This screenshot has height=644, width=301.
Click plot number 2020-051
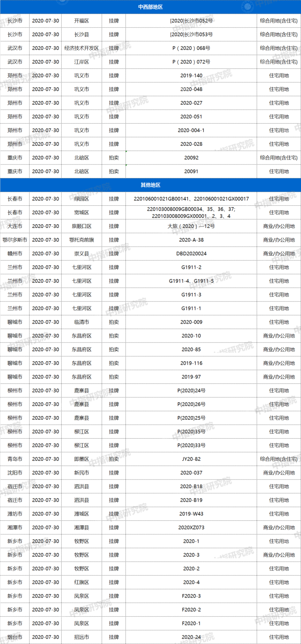191,117
